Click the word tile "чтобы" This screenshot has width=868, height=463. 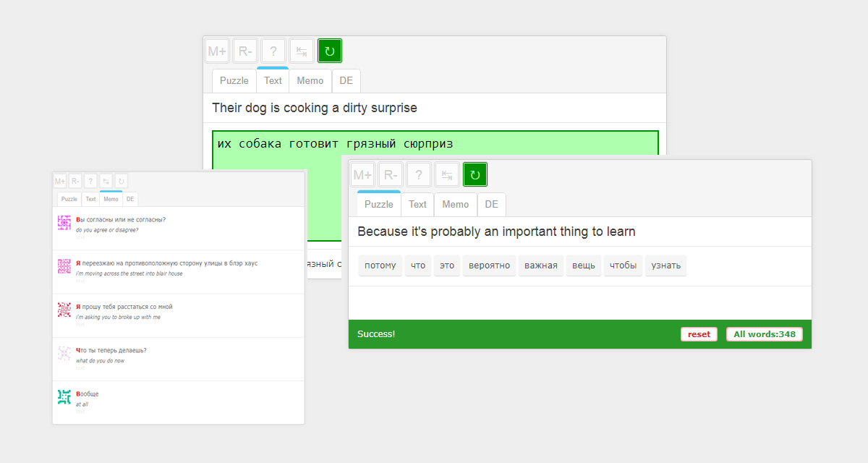[x=623, y=266]
